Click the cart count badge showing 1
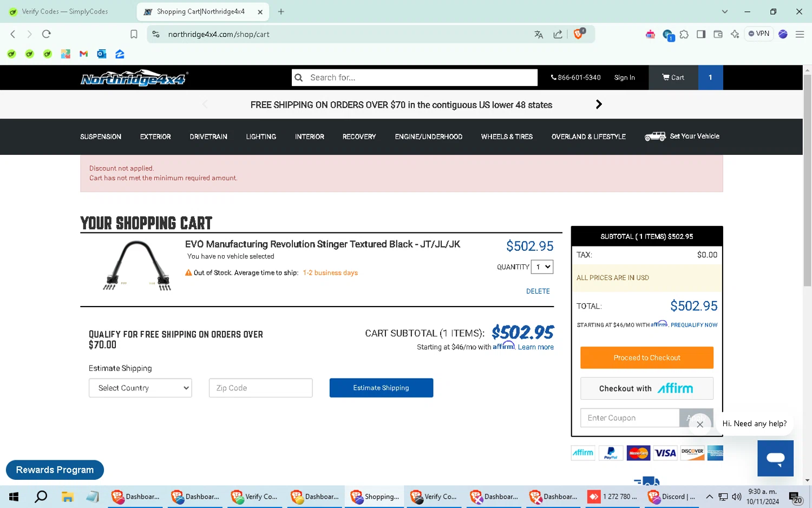 tap(710, 77)
